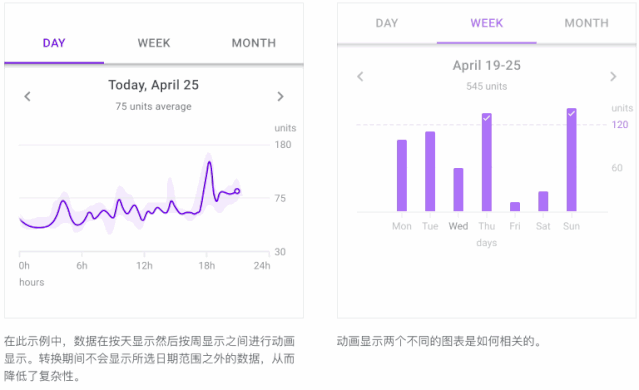Go to previous week before April 19-25
This screenshot has height=390, width=639.
tap(360, 77)
